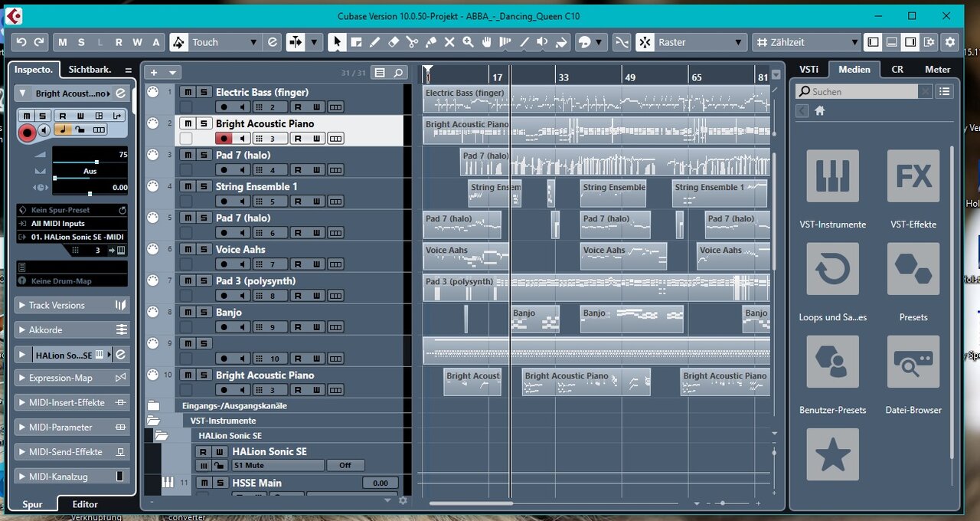Click All MIDI Inputs routing

(72, 224)
